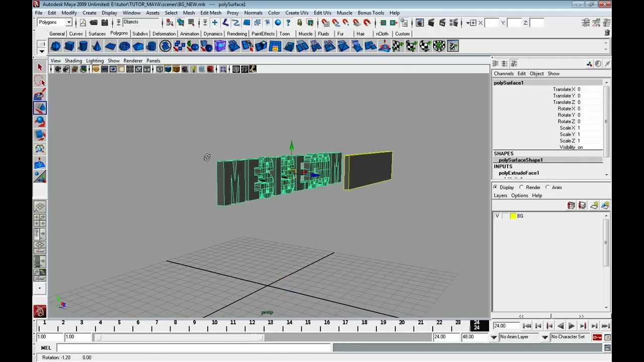
Task: Switch to single perspective view layout
Action: coord(40,207)
